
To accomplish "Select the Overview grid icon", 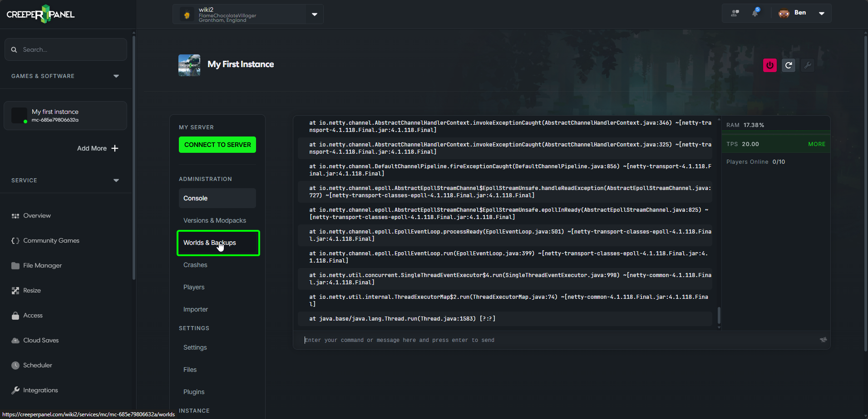I will [15, 215].
